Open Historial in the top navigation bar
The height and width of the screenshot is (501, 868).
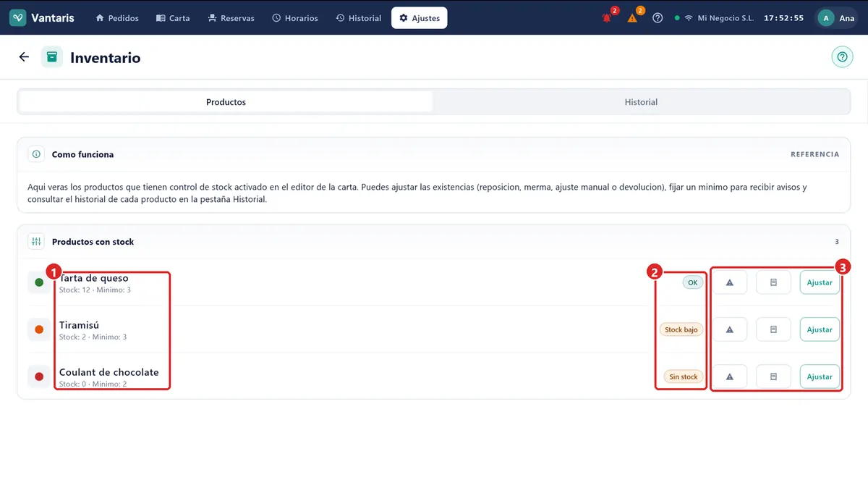(359, 18)
